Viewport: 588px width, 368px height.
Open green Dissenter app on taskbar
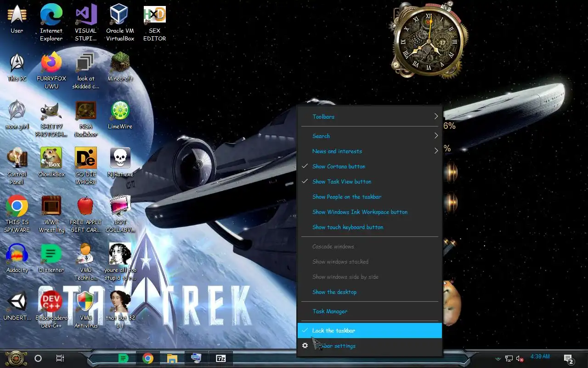123,358
